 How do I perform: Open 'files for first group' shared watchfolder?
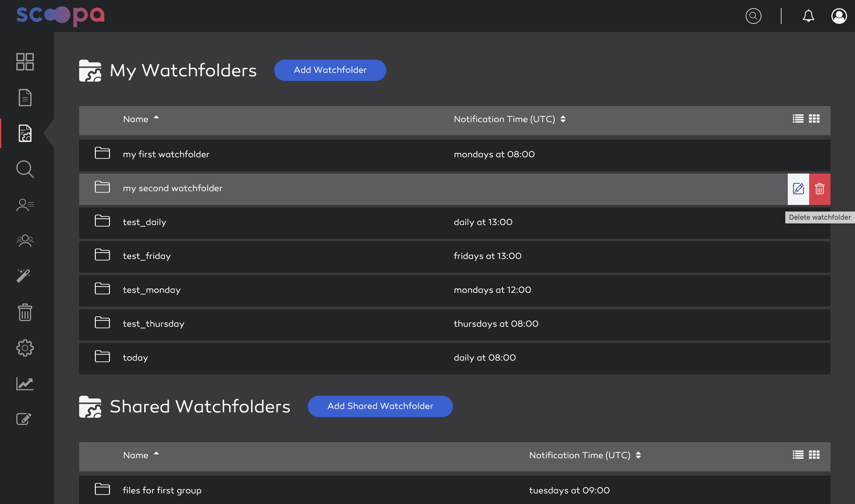[x=454, y=490]
